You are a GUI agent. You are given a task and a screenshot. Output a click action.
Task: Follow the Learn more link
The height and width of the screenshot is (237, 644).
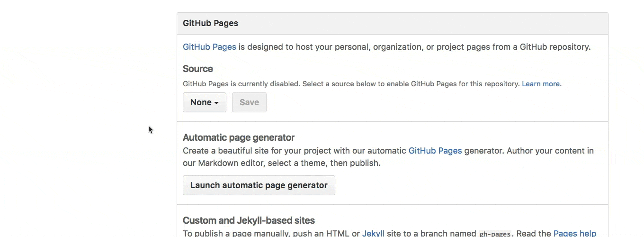540,84
